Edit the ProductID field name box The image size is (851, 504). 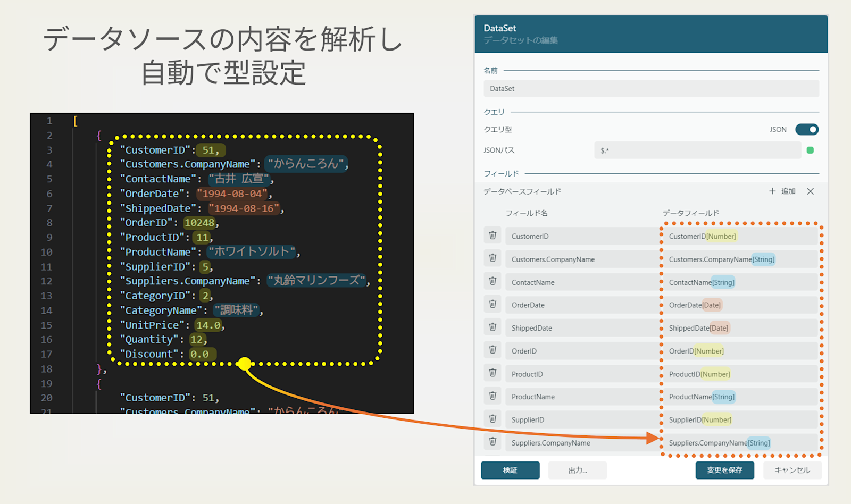coord(582,374)
